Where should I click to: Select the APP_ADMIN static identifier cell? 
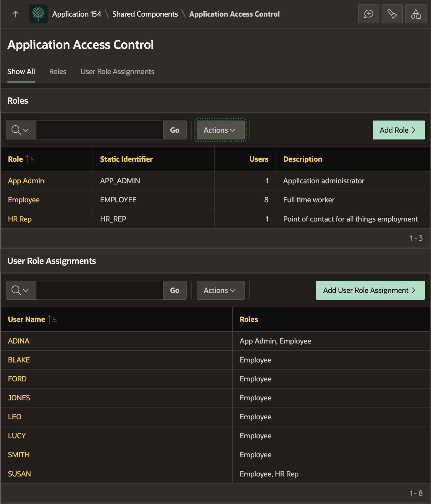154,181
